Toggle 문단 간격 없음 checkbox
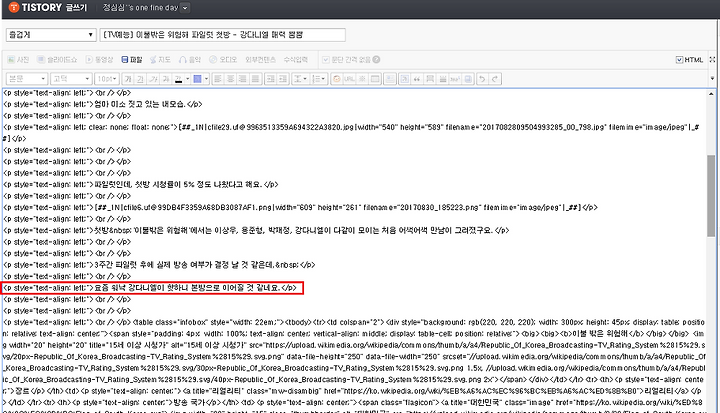Image resolution: width=720 pixels, height=413 pixels. [326, 60]
